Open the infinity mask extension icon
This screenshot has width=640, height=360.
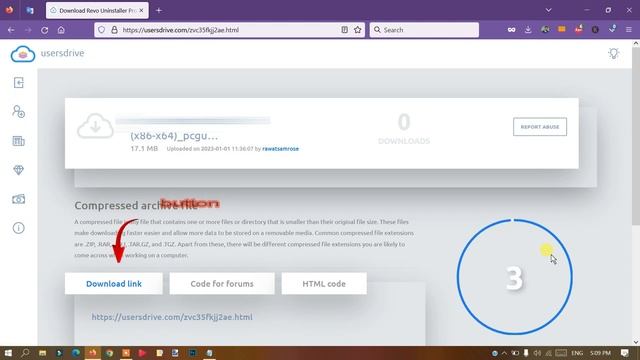pyautogui.click(x=511, y=29)
